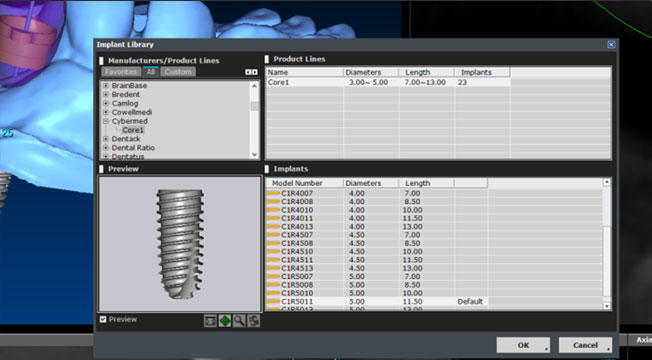Click the Cancel button

tap(585, 345)
